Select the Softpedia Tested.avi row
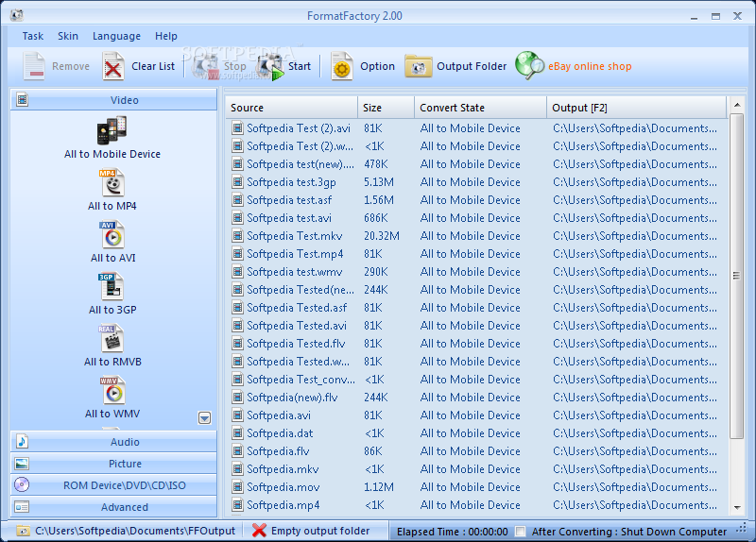 (x=476, y=326)
